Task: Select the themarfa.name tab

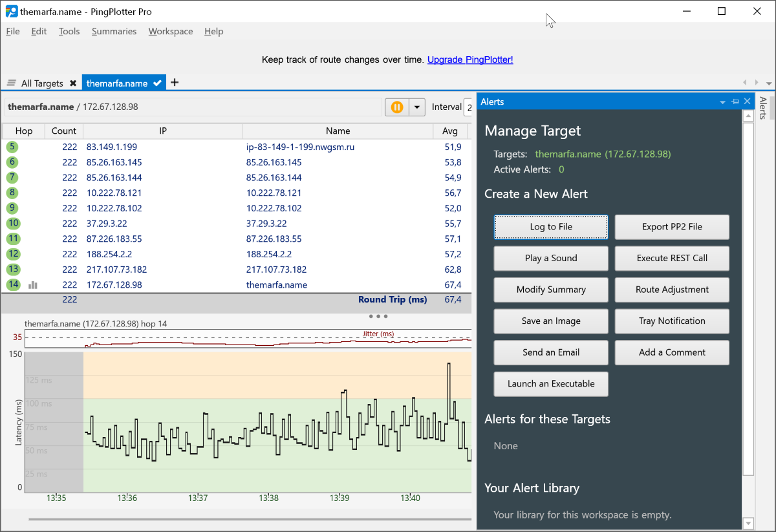Action: pyautogui.click(x=124, y=83)
